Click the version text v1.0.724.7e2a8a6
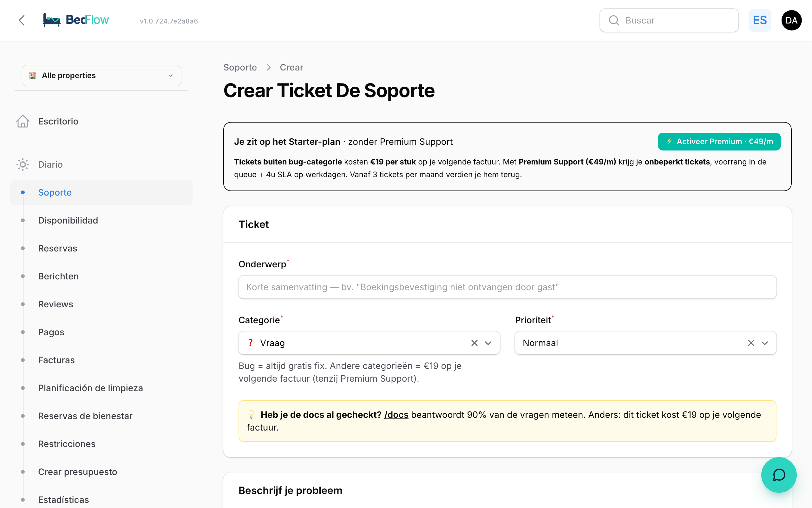Screen dimensions: 812x508 pos(169,21)
